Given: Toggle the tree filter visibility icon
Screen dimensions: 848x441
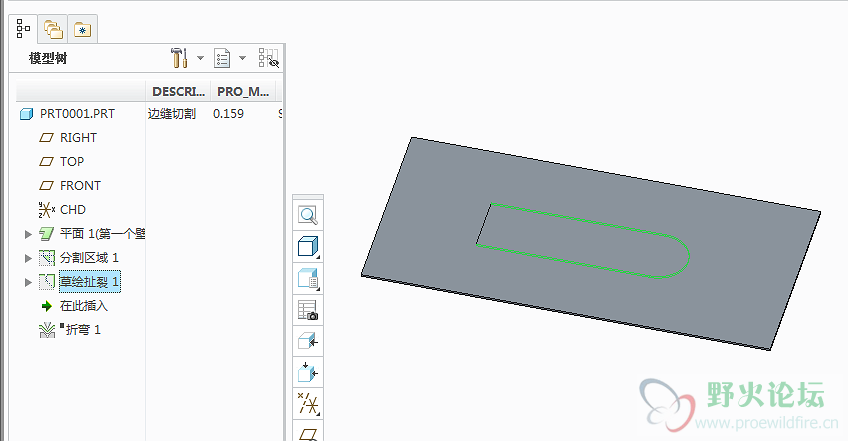Looking at the screenshot, I should 268,58.
